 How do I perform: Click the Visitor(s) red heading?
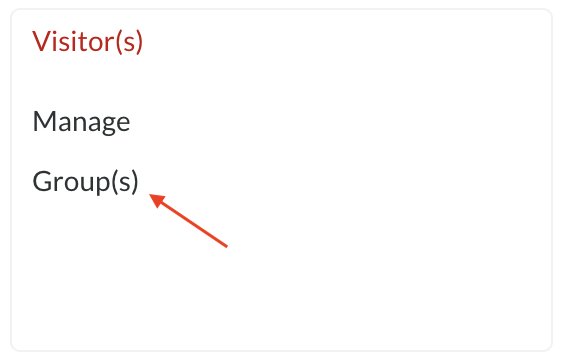[87, 42]
